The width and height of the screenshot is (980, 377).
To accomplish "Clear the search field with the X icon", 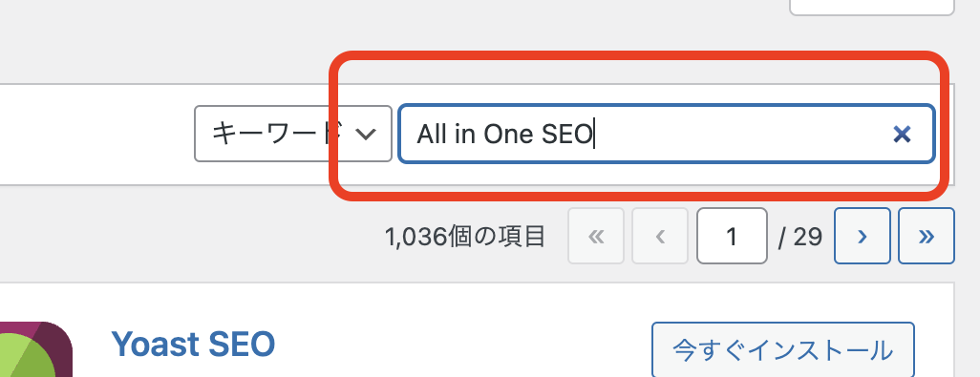I will click(x=902, y=135).
